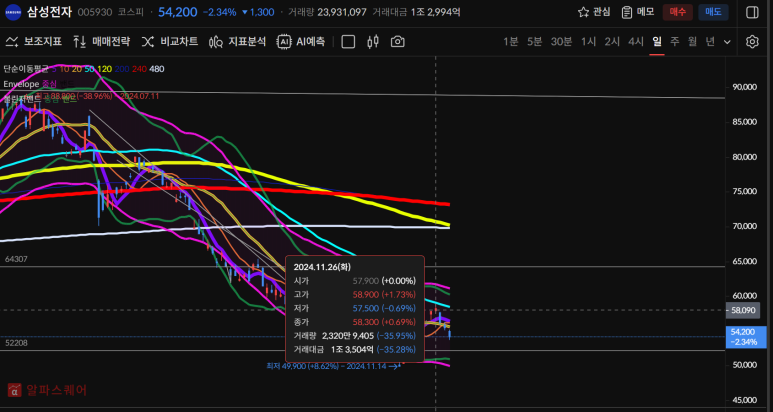Select 1시 timeframe

588,42
